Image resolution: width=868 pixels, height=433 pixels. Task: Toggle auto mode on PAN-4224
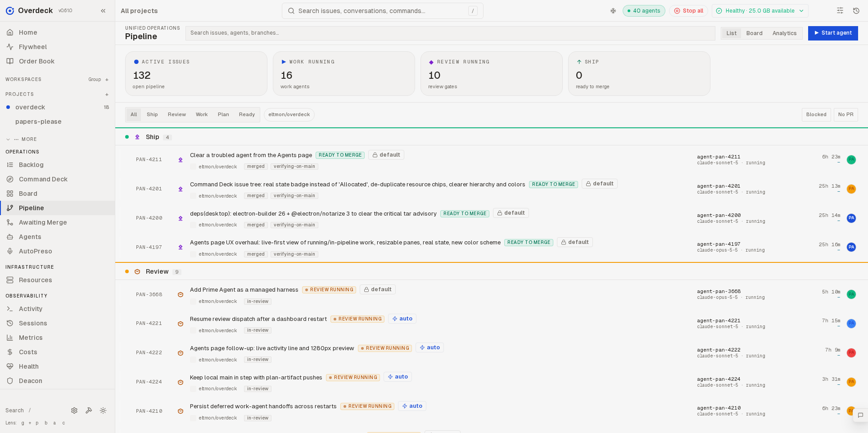[398, 377]
